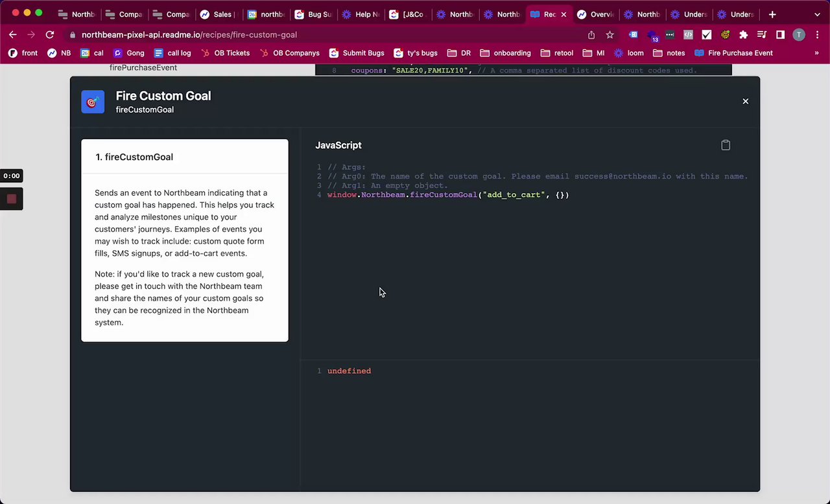Open the Submit Bugs bookmark

point(357,53)
